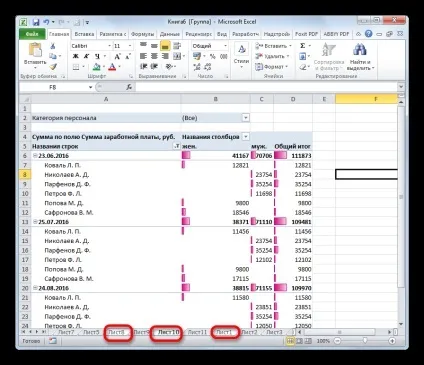Viewport: 424px width, 365px height.
Task: Toggle Italic formatting (К)
Action: coord(86,56)
